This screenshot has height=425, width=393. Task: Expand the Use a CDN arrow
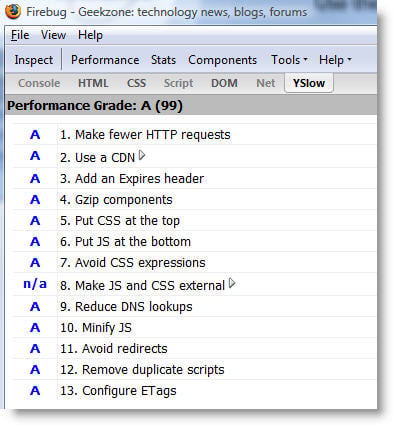point(142,155)
